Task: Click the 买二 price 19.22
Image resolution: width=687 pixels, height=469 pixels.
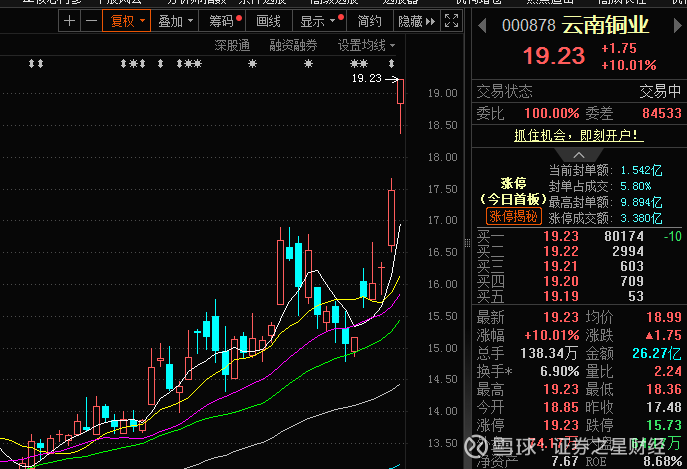Action: [561, 251]
